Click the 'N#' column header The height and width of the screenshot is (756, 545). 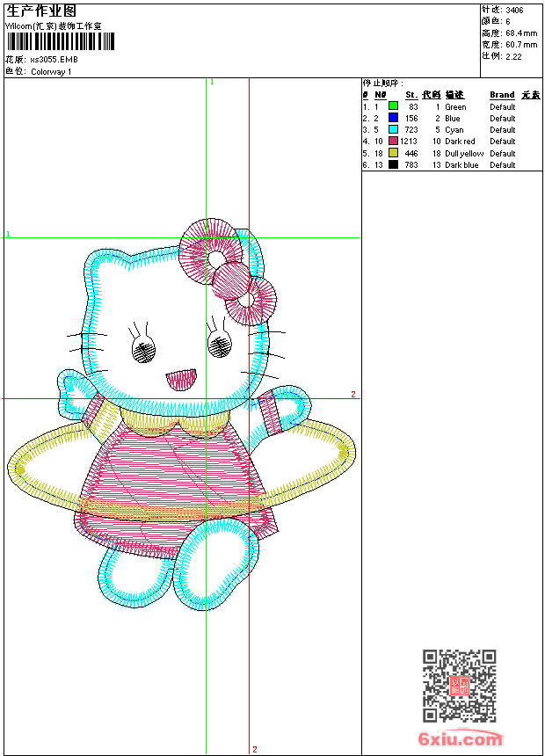tap(381, 95)
